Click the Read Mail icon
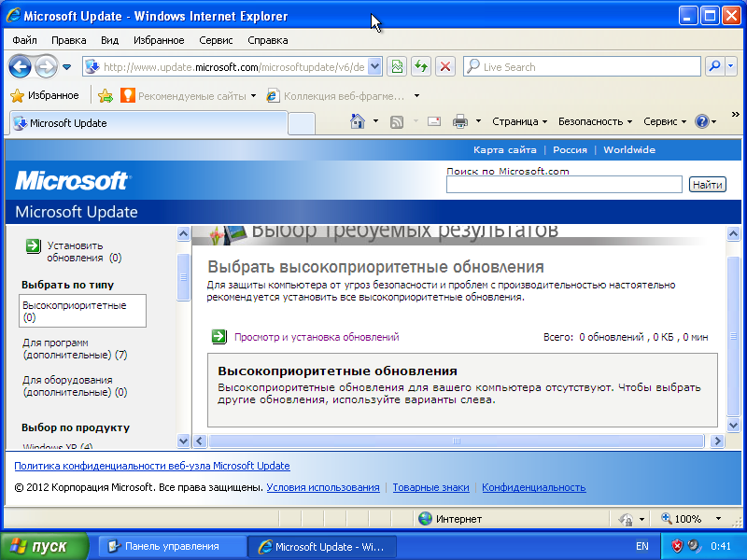This screenshot has height=560, width=747. tap(434, 121)
